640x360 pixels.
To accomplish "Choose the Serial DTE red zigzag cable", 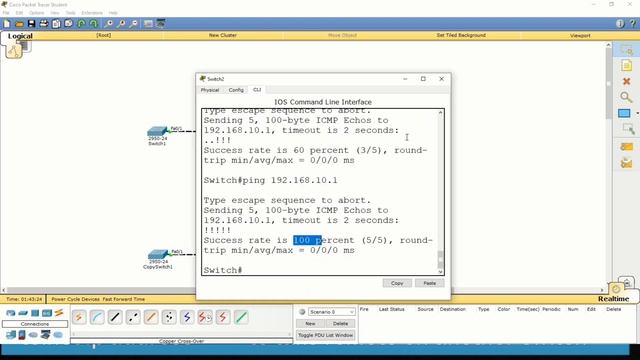I will pyautogui.click(x=223, y=317).
